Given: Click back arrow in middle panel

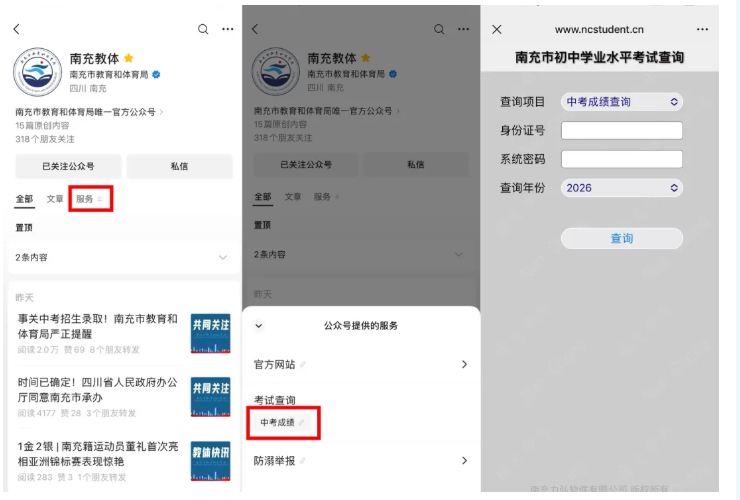Looking at the screenshot, I should pos(255,29).
